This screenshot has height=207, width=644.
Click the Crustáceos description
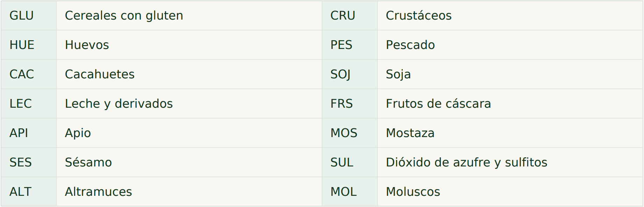(418, 15)
